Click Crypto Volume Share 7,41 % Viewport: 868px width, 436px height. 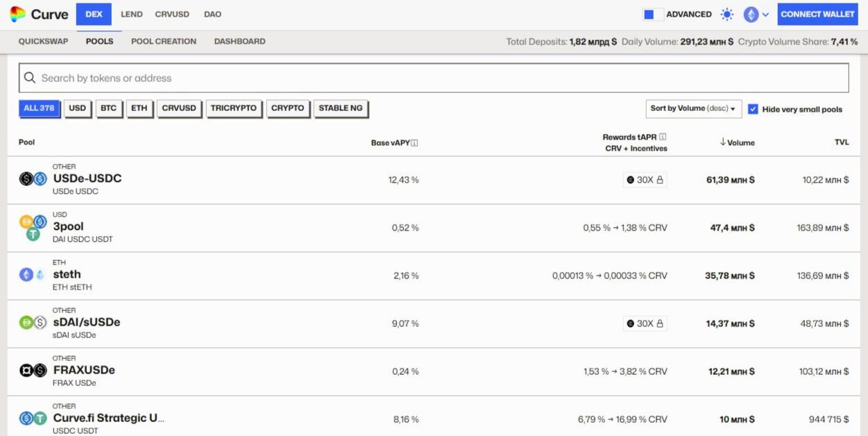click(x=798, y=42)
